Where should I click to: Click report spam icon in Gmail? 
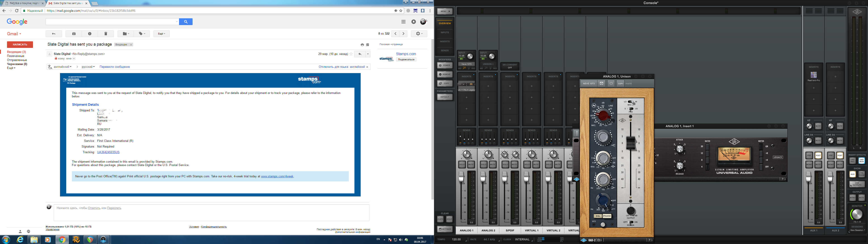(90, 34)
